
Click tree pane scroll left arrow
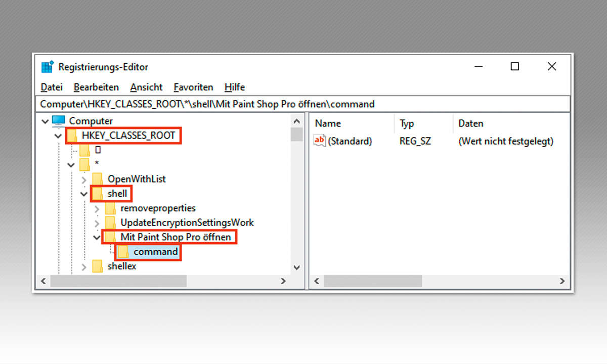coord(44,281)
